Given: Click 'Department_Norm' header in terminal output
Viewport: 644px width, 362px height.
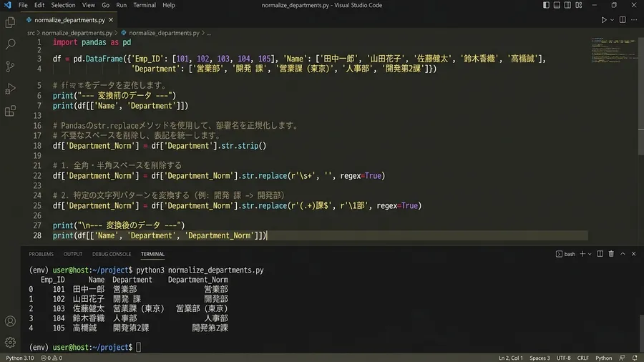Looking at the screenshot, I should point(198,280).
